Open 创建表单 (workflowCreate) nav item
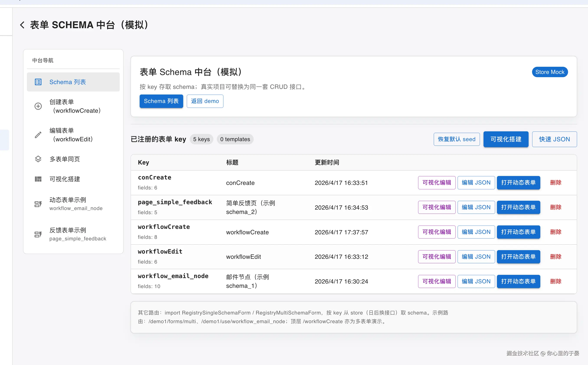Viewport: 588px width, 365px height. click(x=73, y=106)
